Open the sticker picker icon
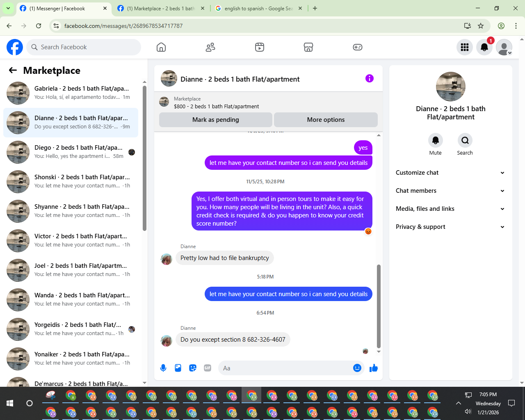The height and width of the screenshot is (420, 525). pyautogui.click(x=193, y=368)
